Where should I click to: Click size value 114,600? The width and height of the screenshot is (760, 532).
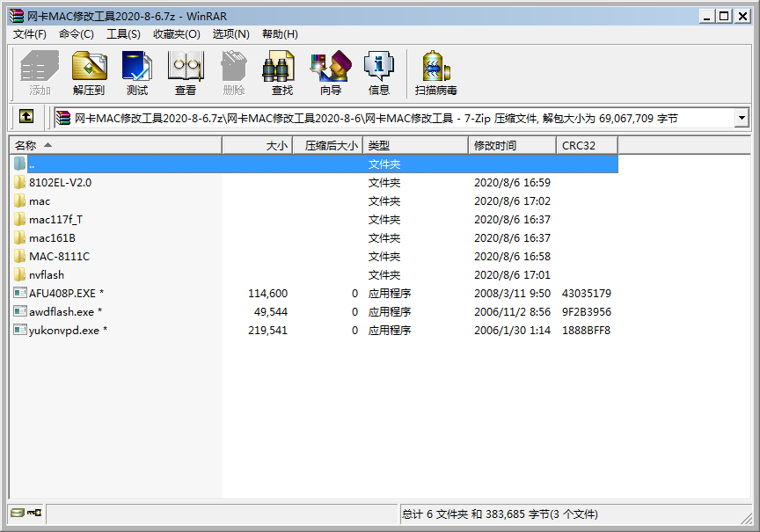(x=267, y=293)
